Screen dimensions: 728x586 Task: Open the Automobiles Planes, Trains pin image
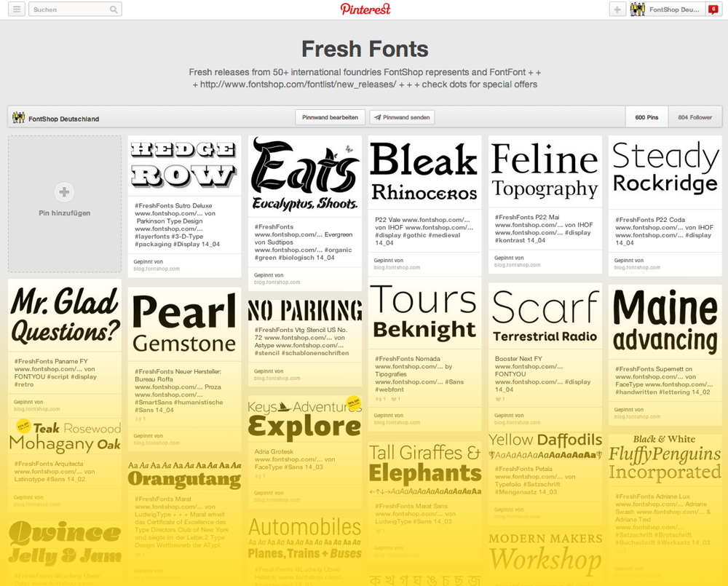(x=305, y=539)
